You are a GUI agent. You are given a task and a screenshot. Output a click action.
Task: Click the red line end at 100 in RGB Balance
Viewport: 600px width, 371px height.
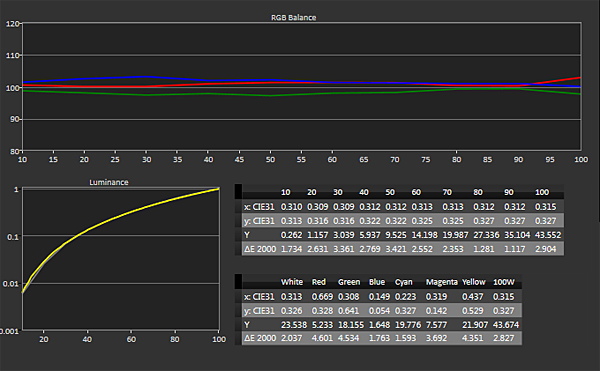pos(579,78)
